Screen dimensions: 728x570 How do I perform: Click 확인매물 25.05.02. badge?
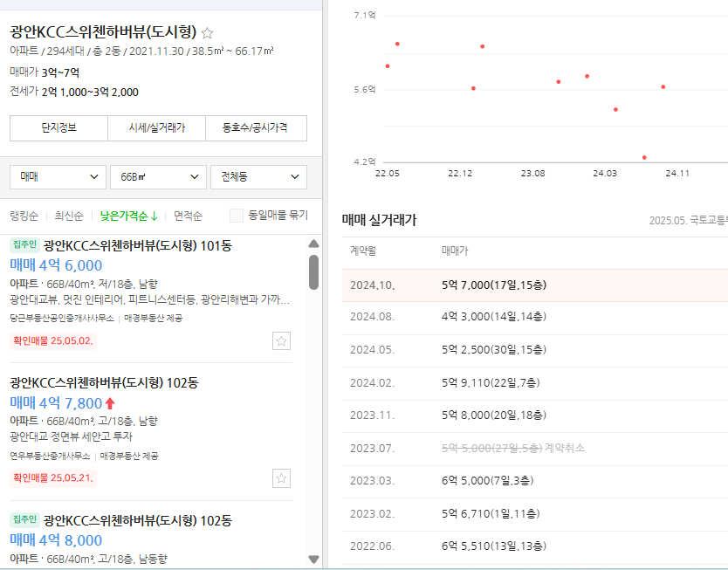tap(53, 341)
